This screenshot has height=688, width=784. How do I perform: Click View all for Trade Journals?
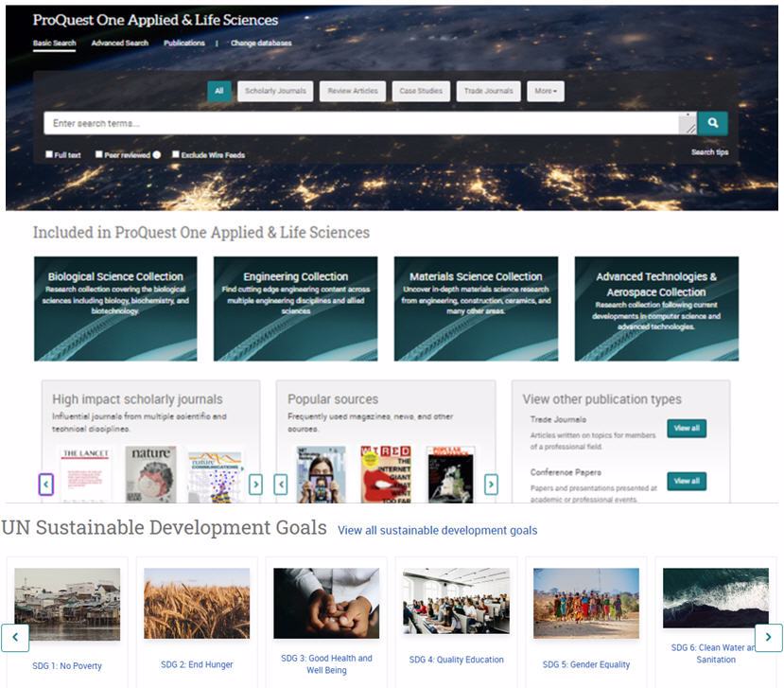[x=687, y=429]
